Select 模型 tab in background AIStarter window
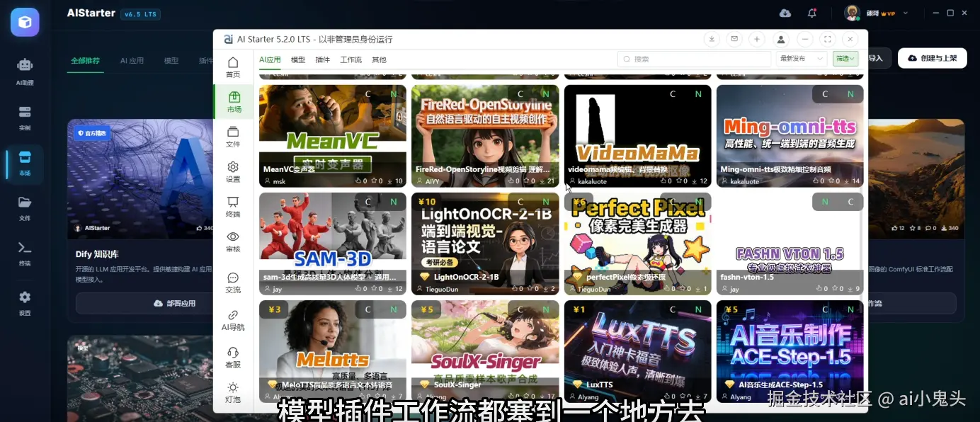This screenshot has height=422, width=980. pyautogui.click(x=171, y=61)
